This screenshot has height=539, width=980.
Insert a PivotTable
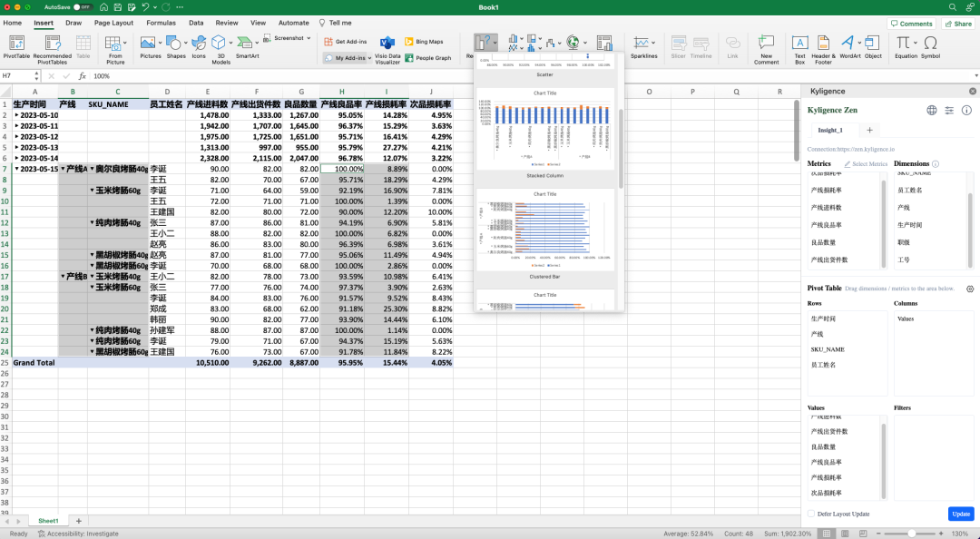[16, 47]
